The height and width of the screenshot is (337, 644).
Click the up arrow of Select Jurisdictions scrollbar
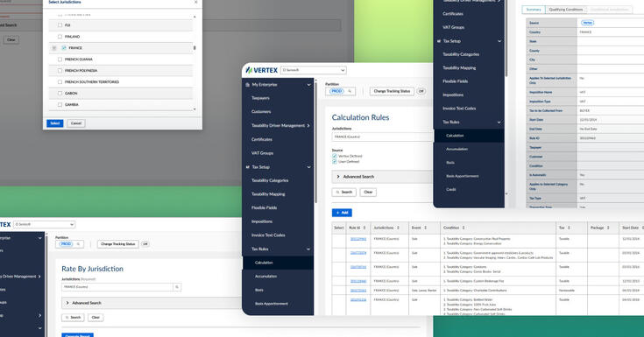195,17
